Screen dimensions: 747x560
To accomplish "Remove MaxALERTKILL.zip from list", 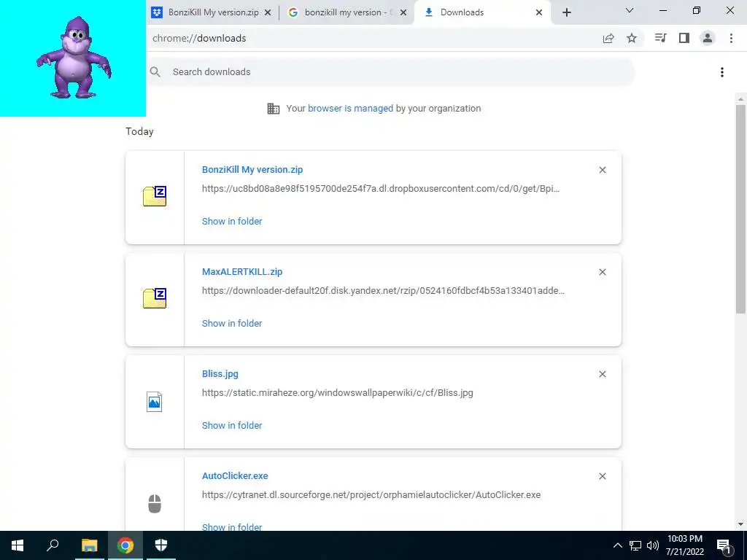I will tap(602, 272).
